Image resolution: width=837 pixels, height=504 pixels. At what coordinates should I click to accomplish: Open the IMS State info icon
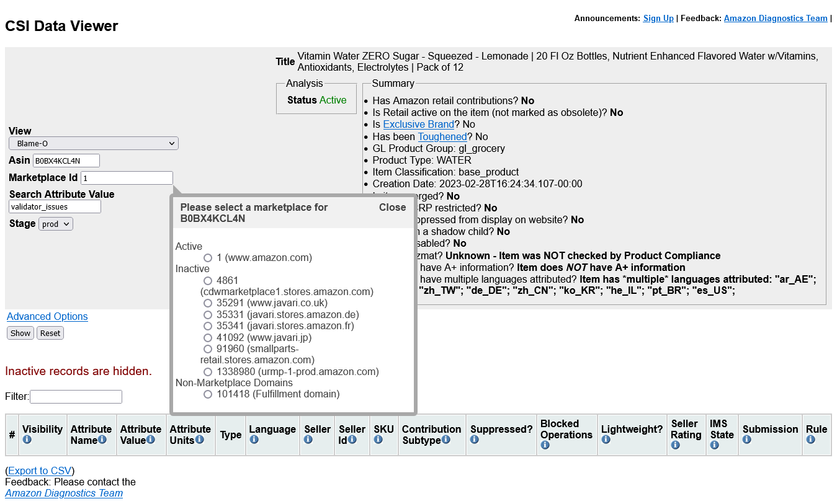(714, 445)
